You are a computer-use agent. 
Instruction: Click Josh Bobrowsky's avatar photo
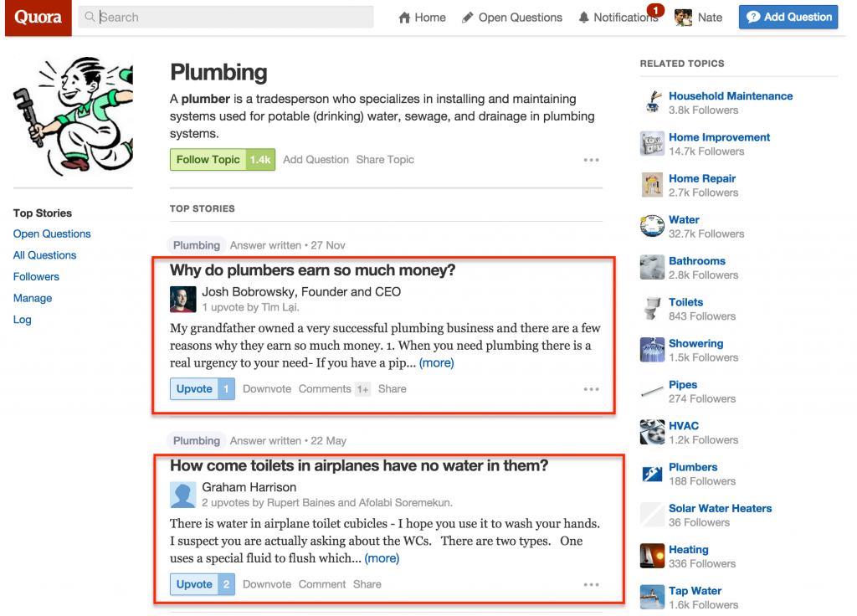[183, 299]
